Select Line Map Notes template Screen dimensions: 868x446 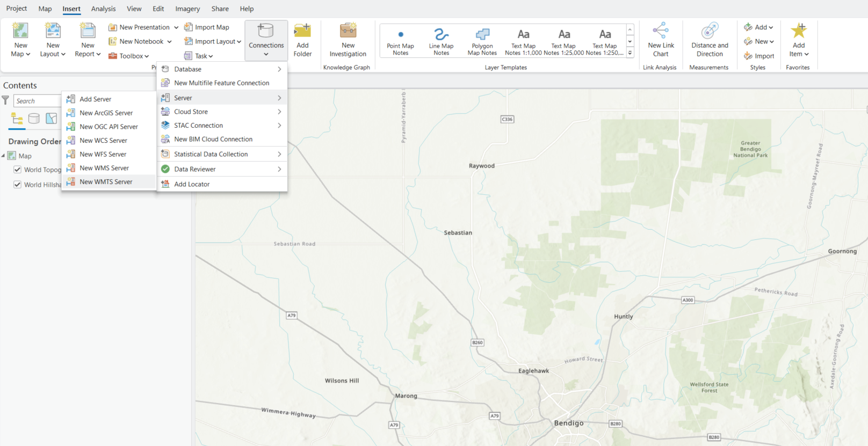pyautogui.click(x=441, y=41)
